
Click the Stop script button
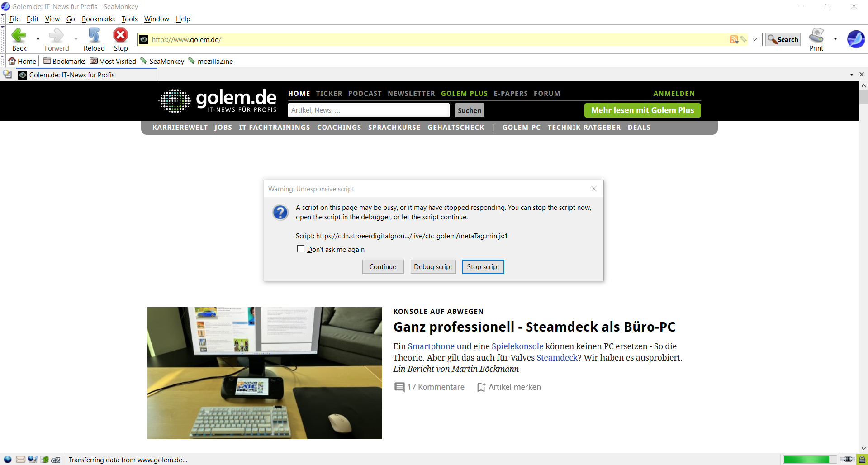pyautogui.click(x=483, y=266)
